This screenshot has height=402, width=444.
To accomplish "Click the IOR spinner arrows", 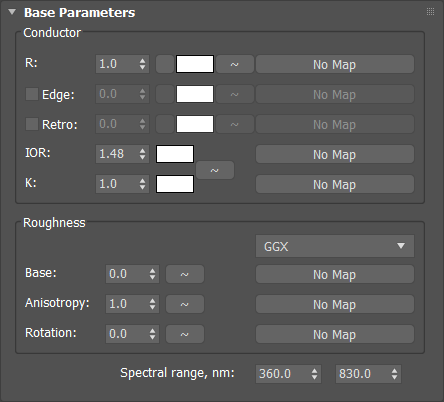I will [x=142, y=154].
